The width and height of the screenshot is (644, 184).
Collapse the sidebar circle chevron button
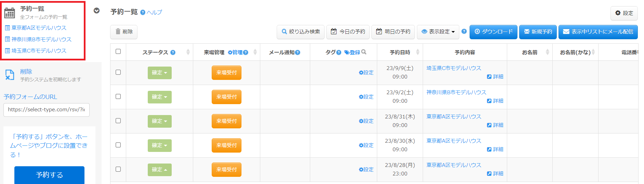(97, 11)
